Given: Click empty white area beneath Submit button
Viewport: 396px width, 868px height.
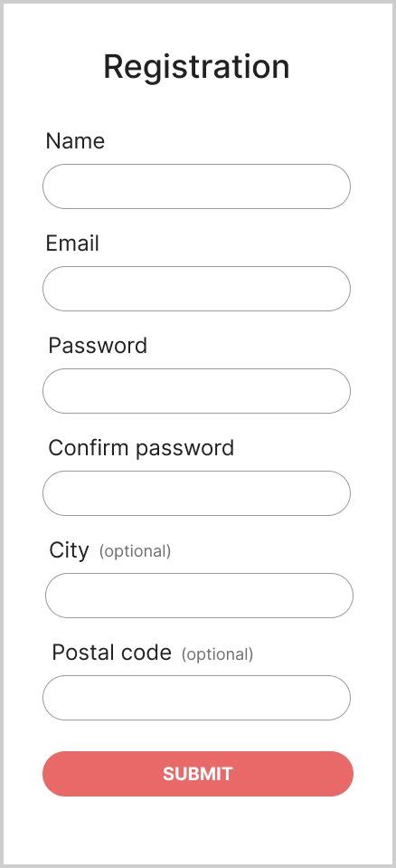Looking at the screenshot, I should pos(198,830).
